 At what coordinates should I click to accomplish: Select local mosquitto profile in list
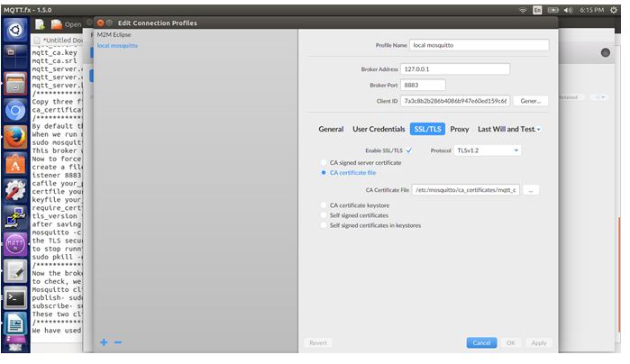[117, 46]
